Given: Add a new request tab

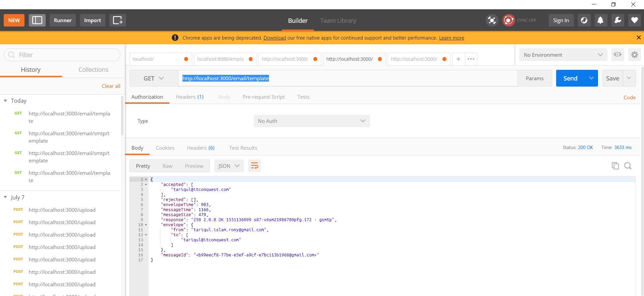Looking at the screenshot, I should click(x=458, y=59).
